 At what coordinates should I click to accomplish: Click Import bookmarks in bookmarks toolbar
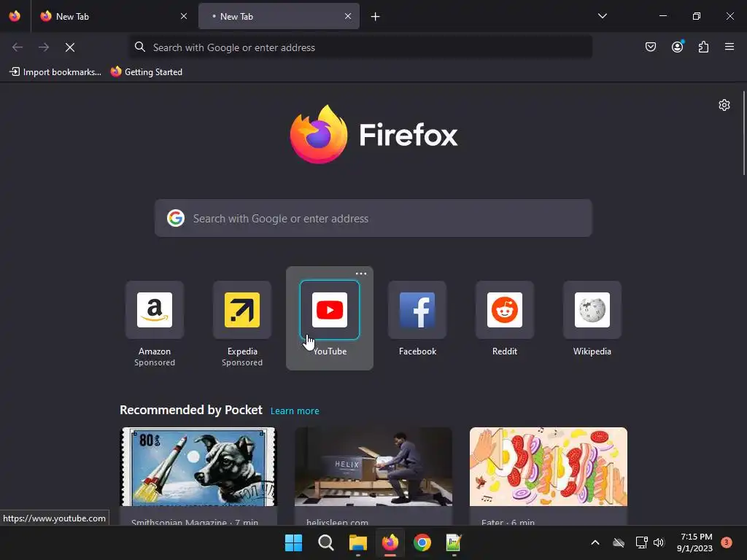click(55, 72)
